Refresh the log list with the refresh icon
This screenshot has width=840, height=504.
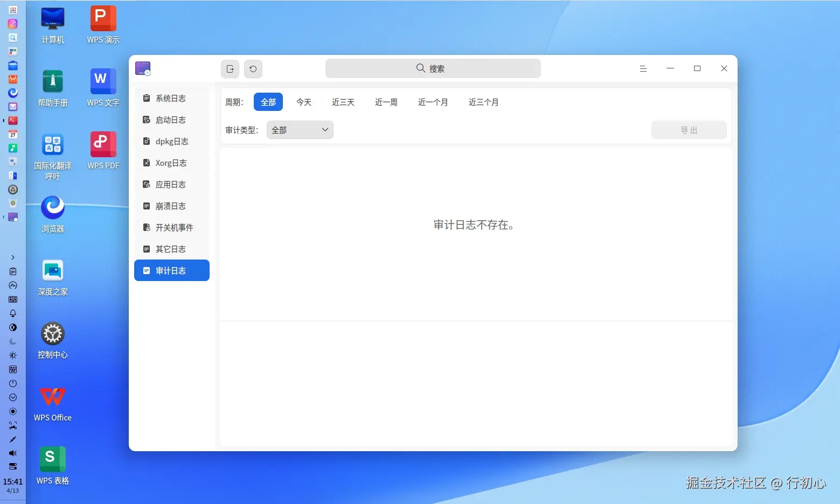coord(253,68)
